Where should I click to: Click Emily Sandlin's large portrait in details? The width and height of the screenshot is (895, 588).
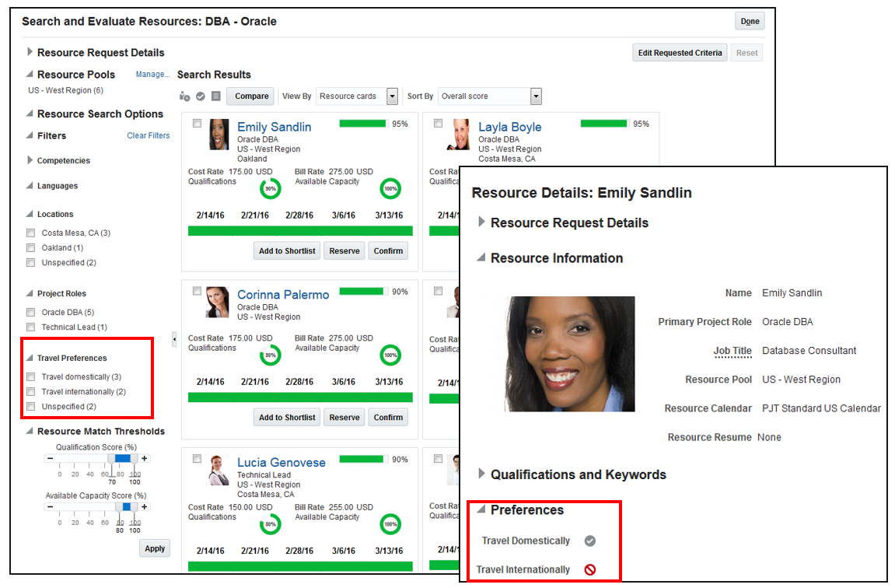pos(570,354)
